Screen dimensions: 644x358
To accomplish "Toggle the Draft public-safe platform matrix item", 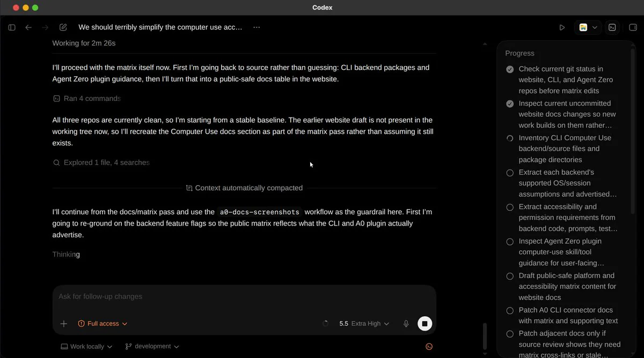I will 510,276.
